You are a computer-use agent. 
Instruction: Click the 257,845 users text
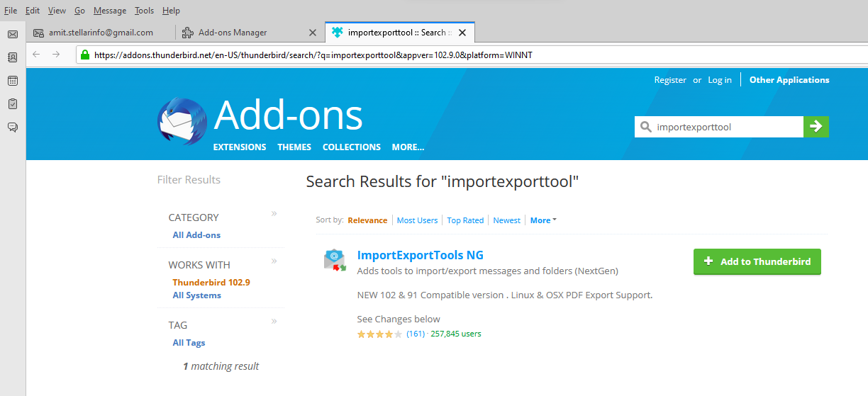click(456, 334)
